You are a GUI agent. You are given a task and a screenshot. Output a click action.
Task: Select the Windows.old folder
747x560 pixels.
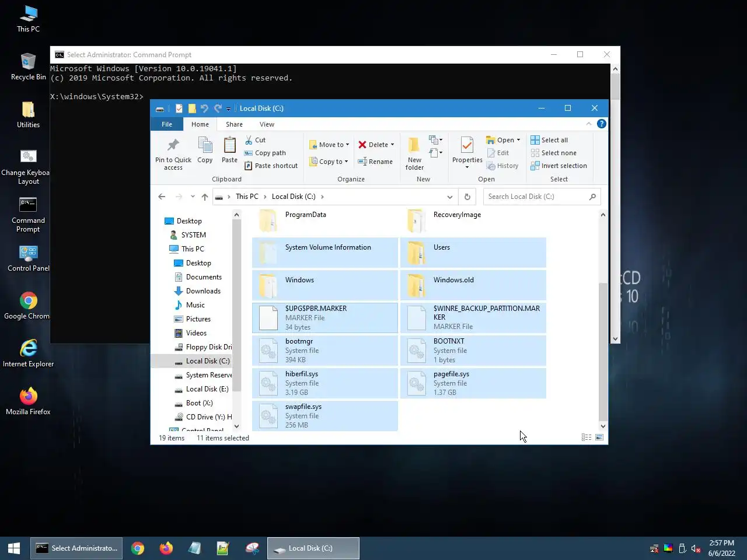point(473,285)
